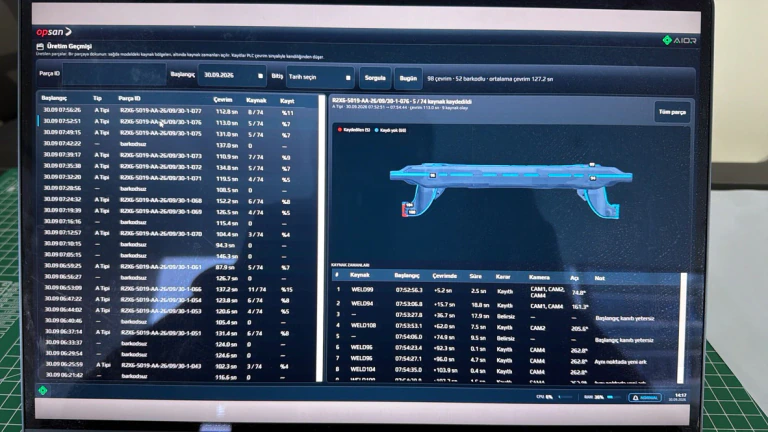The width and height of the screenshot is (768, 432).
Task: Select part row ending 30-1-068
Action: (179, 201)
